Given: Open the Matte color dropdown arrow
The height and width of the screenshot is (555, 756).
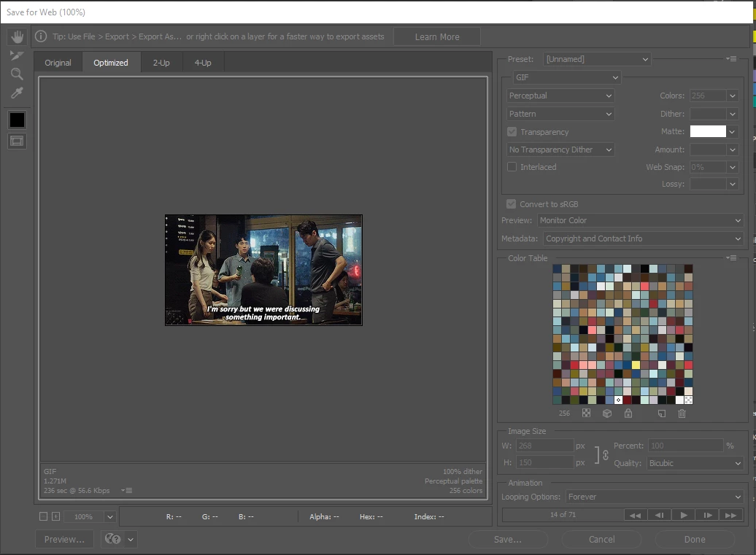Looking at the screenshot, I should tap(733, 131).
